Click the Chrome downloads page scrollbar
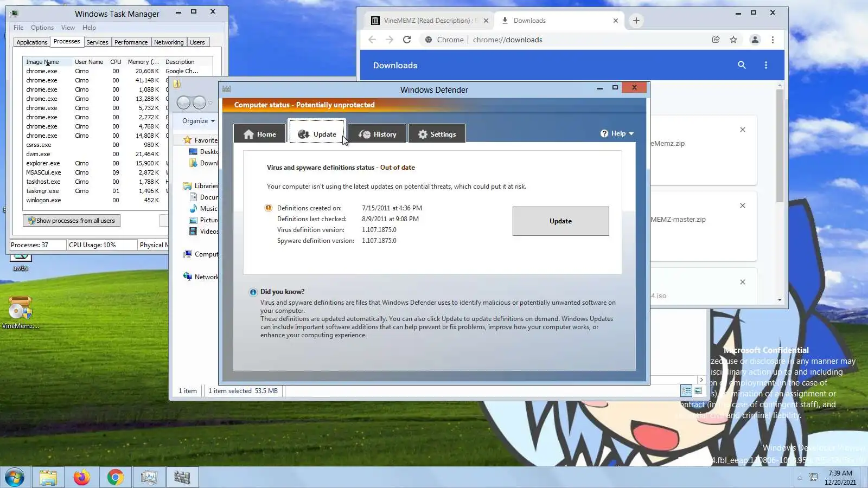868x488 pixels. coord(780,146)
